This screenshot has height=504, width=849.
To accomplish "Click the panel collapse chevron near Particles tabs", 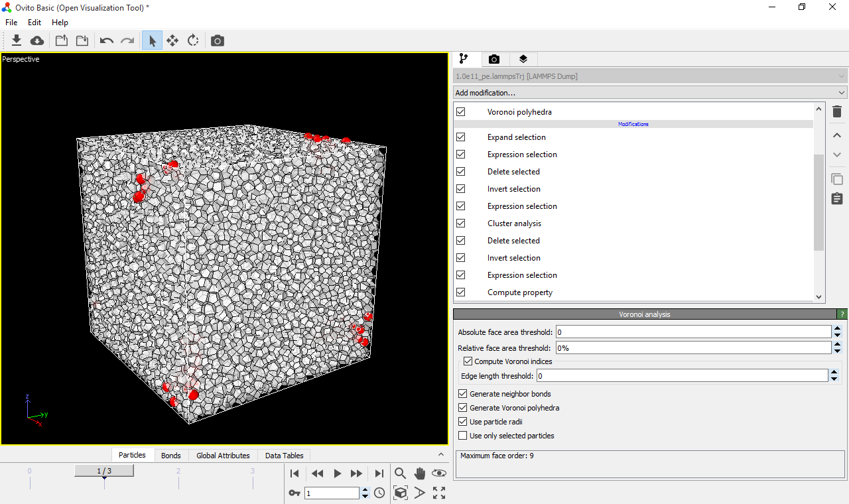I will point(441,455).
